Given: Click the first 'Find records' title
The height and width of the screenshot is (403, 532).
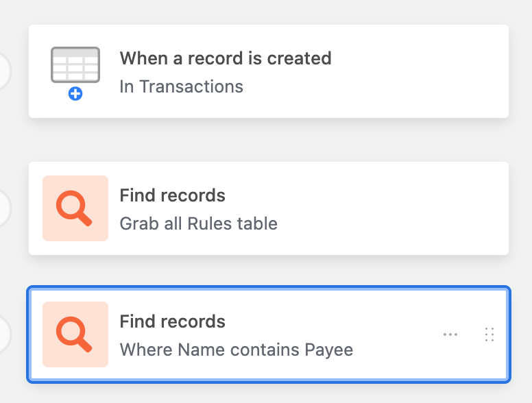Looking at the screenshot, I should pos(172,195).
